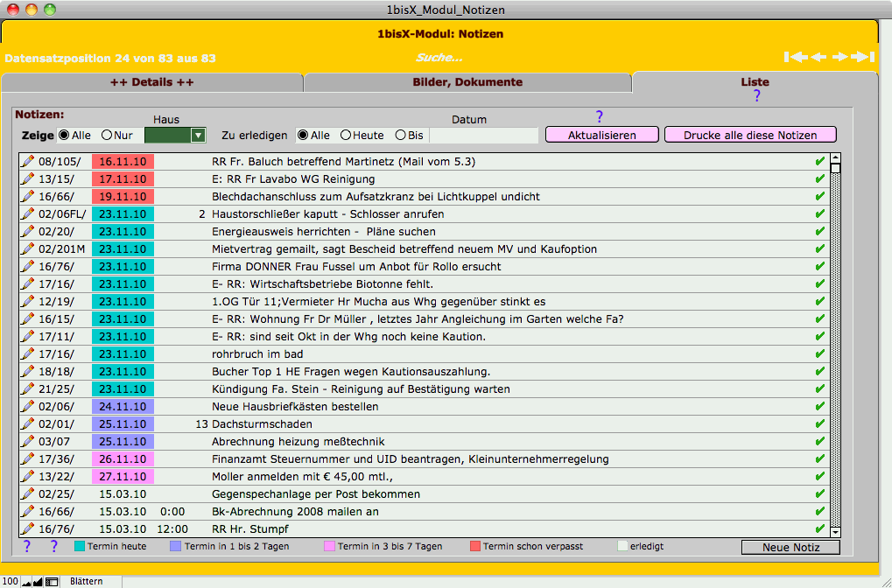Click time value '12:00' in RR Hr. Stumpf row

[x=172, y=528]
